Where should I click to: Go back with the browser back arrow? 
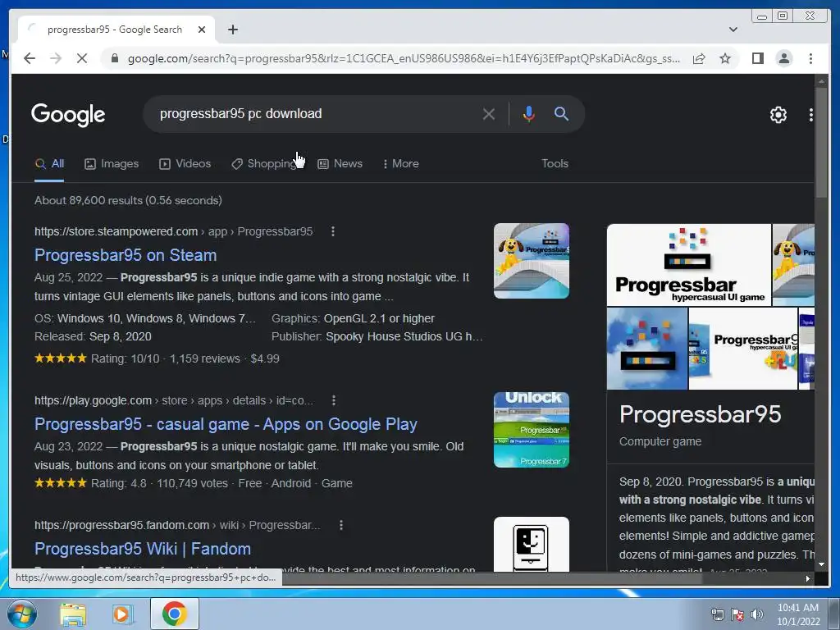click(30, 58)
